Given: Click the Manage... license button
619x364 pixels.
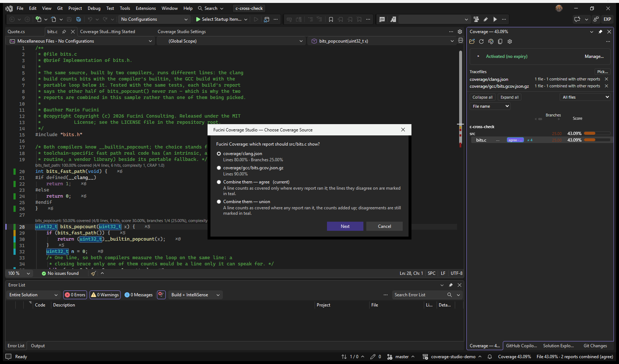Looking at the screenshot, I should 594,56.
